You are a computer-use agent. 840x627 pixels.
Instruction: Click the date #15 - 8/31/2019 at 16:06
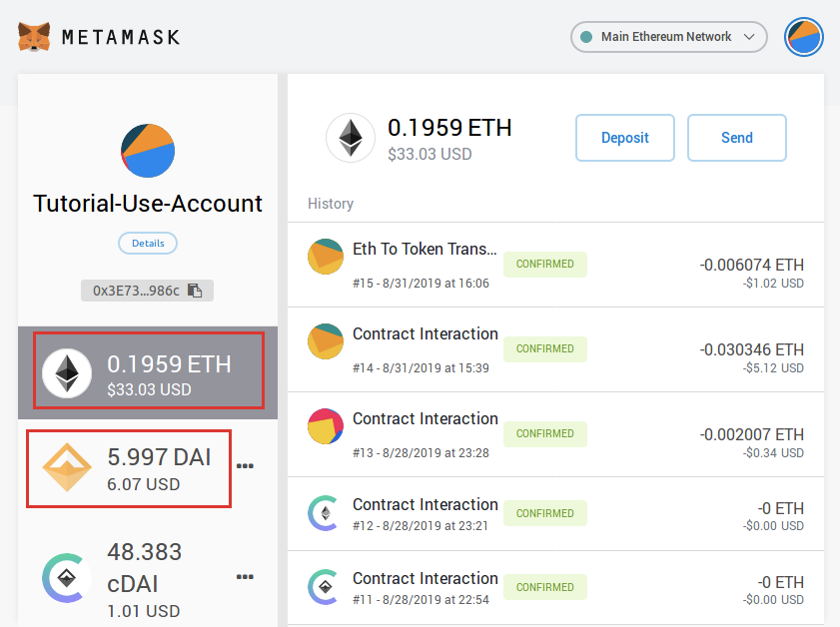[420, 284]
